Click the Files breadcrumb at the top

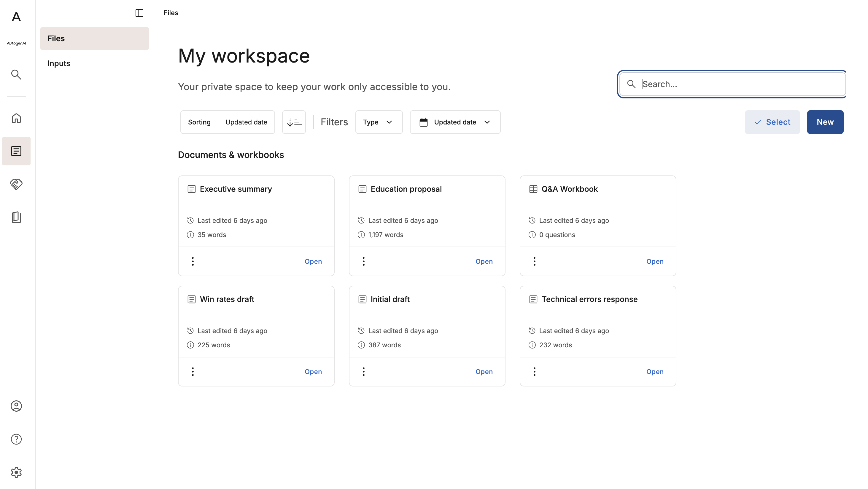[171, 13]
